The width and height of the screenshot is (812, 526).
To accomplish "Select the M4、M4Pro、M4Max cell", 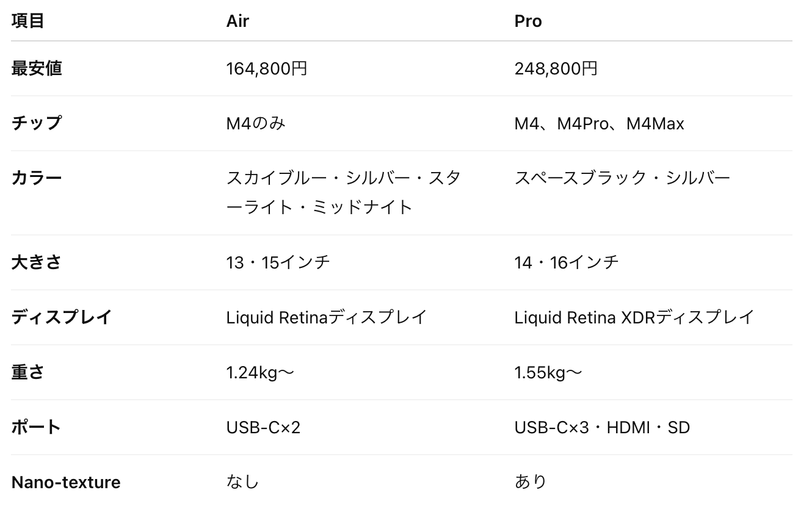I will (599, 123).
